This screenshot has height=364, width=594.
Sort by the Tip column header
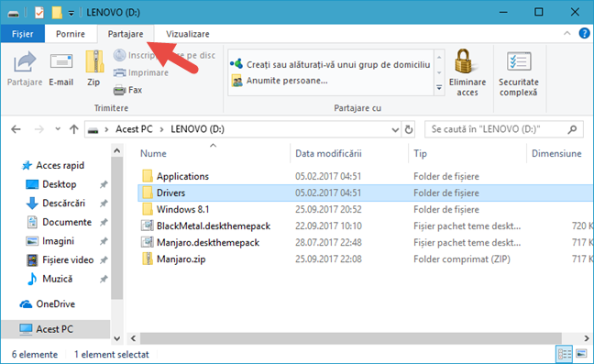pos(420,153)
